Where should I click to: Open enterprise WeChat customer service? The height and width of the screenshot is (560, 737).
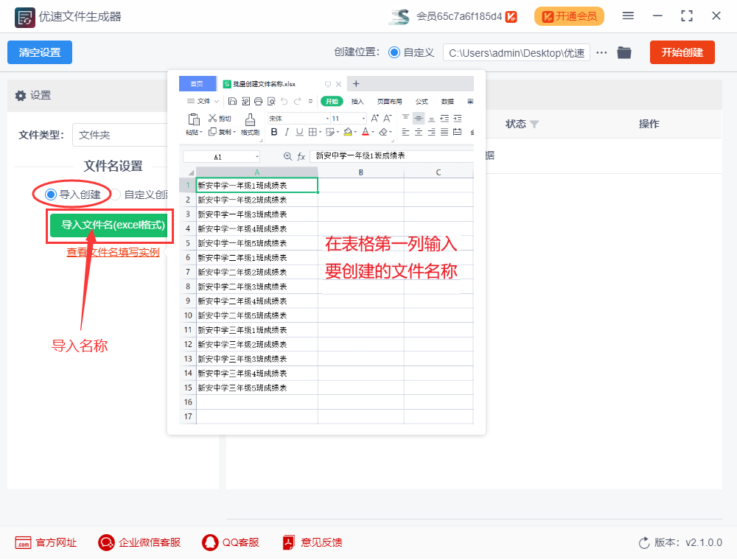pos(139,542)
